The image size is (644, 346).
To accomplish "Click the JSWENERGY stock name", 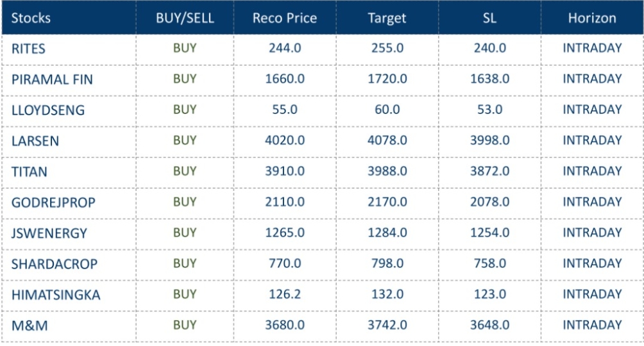I will click(49, 233).
